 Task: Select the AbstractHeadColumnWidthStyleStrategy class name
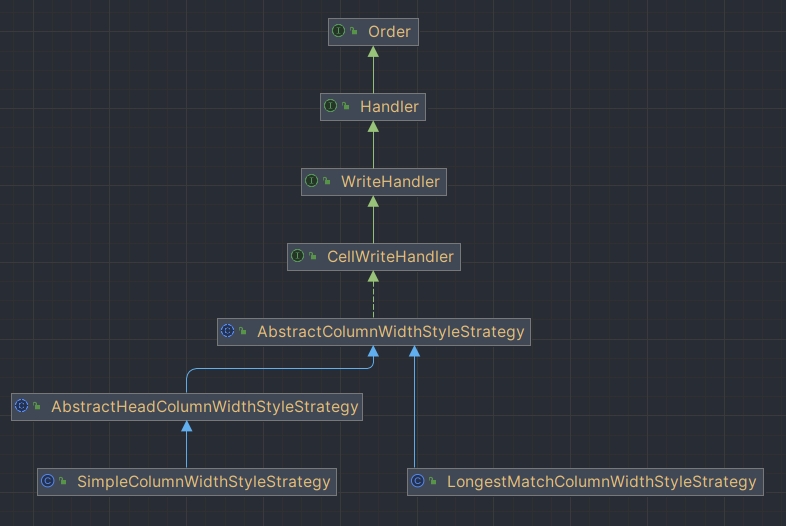tap(204, 407)
